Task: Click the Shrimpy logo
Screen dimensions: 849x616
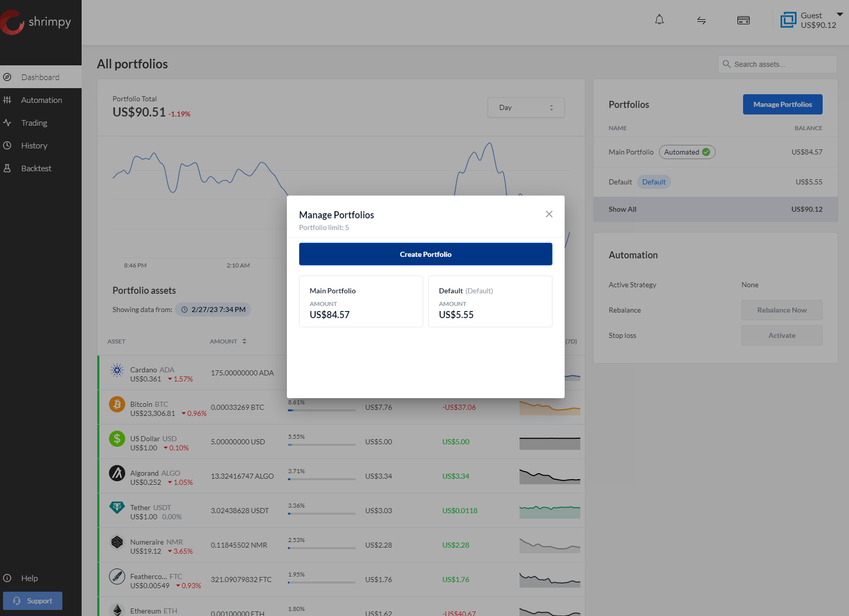Action: [x=36, y=22]
